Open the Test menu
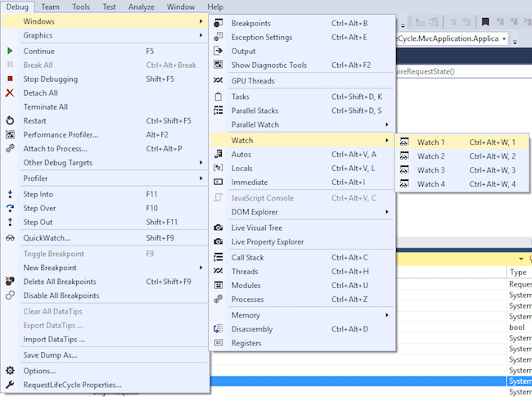The width and height of the screenshot is (532, 397). 109,7
